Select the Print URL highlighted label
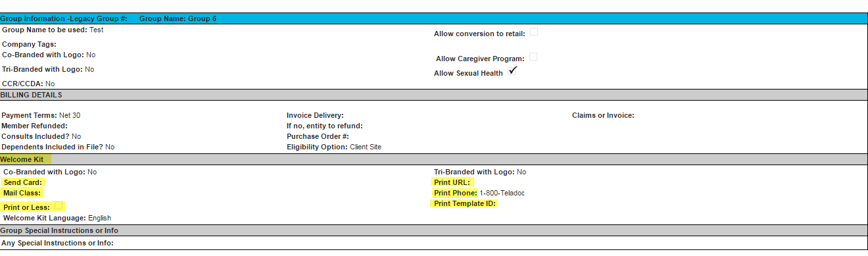 coord(452,182)
